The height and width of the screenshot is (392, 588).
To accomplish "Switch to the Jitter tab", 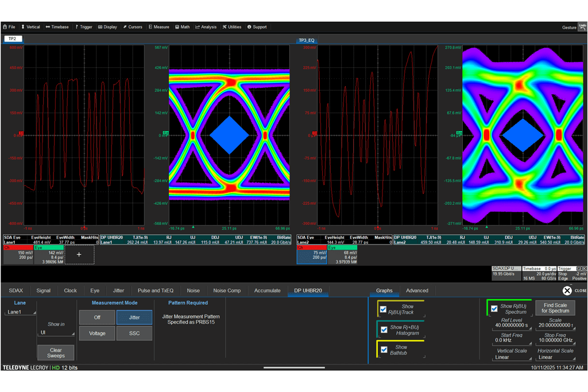I will pos(119,290).
